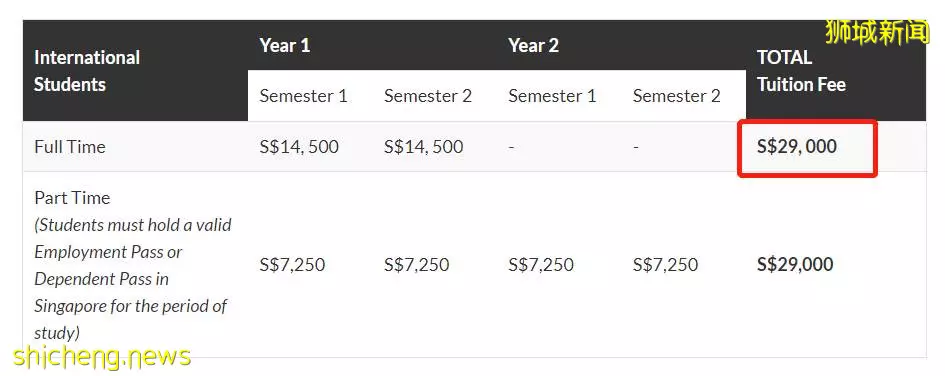The height and width of the screenshot is (376, 945).
Task: Select the Part Time row label
Action: pyautogui.click(x=72, y=198)
